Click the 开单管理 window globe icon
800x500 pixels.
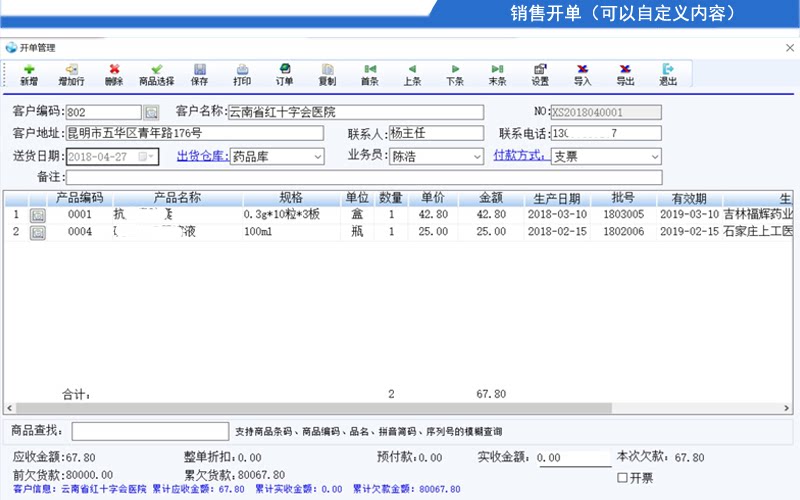(11, 47)
